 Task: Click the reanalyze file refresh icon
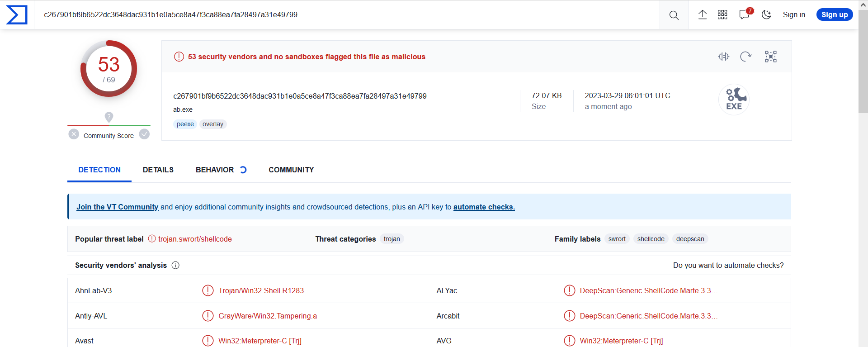(745, 57)
